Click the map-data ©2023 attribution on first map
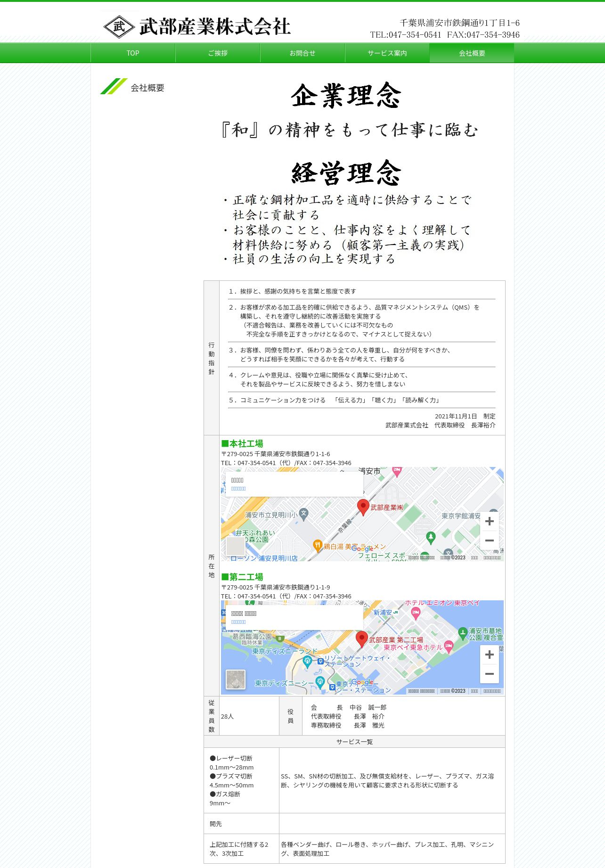Viewport: 605px width, 868px height. click(x=453, y=558)
